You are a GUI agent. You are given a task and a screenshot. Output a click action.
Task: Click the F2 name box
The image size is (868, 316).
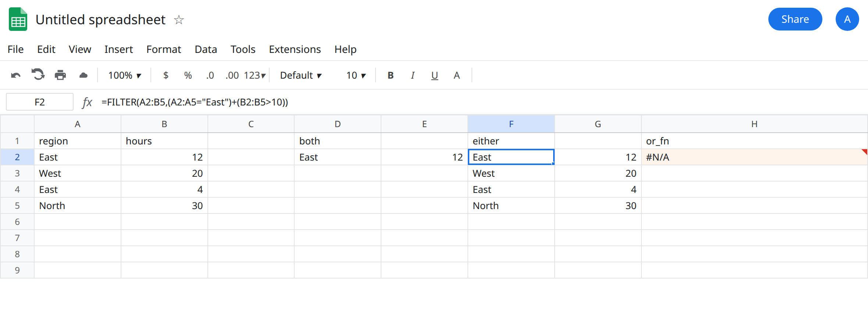(x=40, y=102)
